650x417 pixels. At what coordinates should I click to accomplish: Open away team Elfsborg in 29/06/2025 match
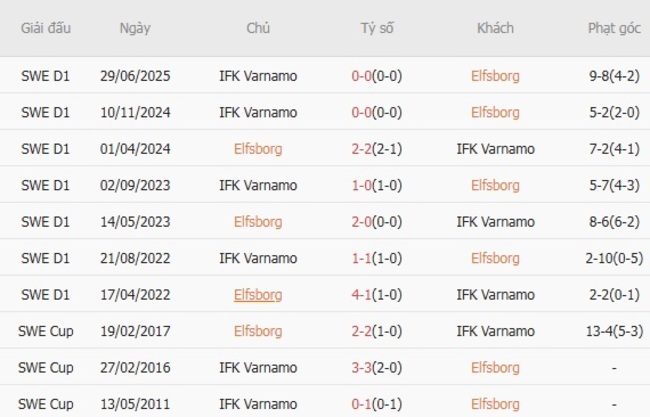[x=495, y=76]
